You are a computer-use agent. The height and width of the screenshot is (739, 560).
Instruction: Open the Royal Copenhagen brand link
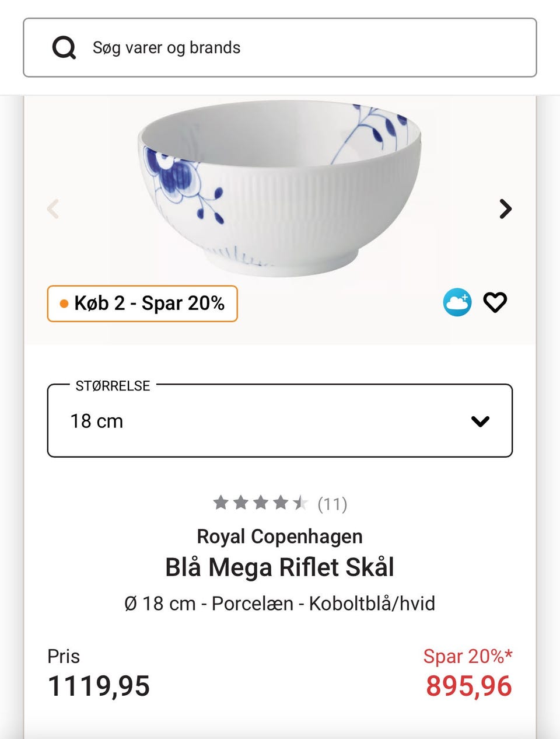click(x=279, y=536)
